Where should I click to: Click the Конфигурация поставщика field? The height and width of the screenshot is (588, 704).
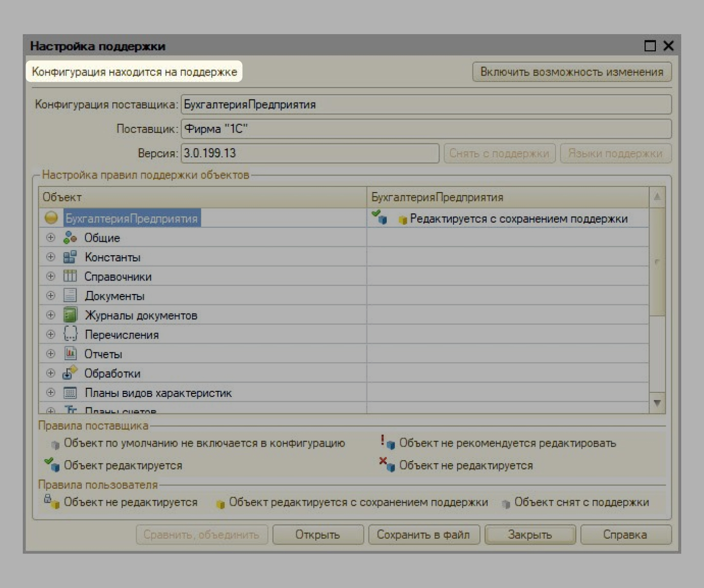pyautogui.click(x=426, y=105)
